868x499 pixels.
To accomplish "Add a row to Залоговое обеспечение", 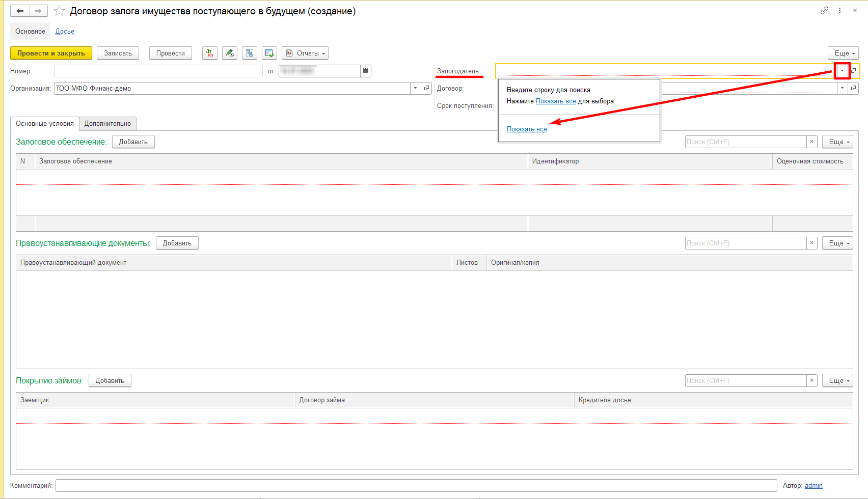I will tap(133, 142).
